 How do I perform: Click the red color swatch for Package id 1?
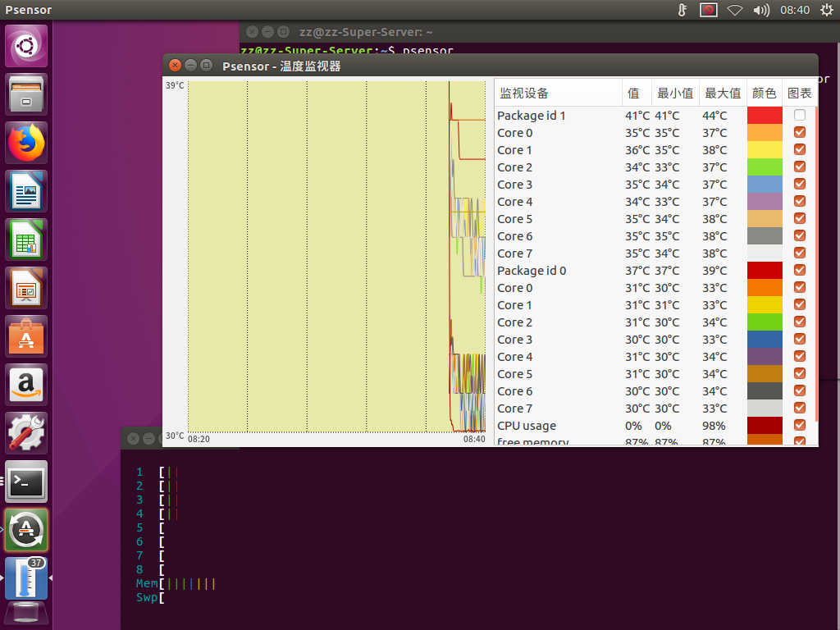(765, 116)
